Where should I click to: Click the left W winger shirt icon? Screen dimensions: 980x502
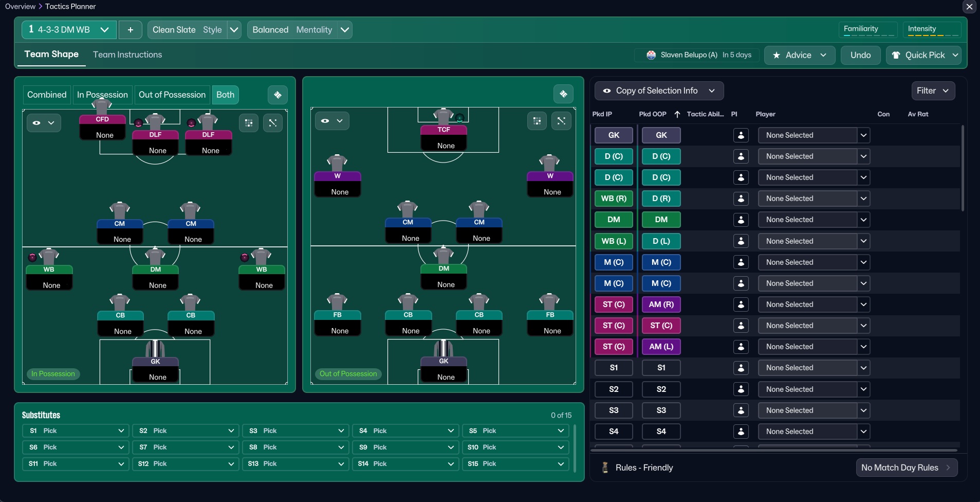tap(337, 163)
